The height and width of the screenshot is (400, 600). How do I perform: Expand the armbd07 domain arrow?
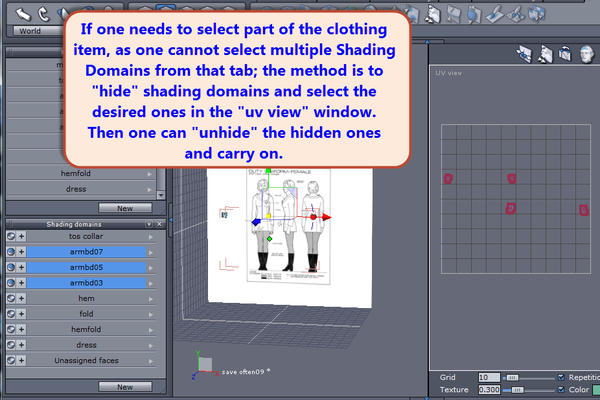click(x=151, y=252)
